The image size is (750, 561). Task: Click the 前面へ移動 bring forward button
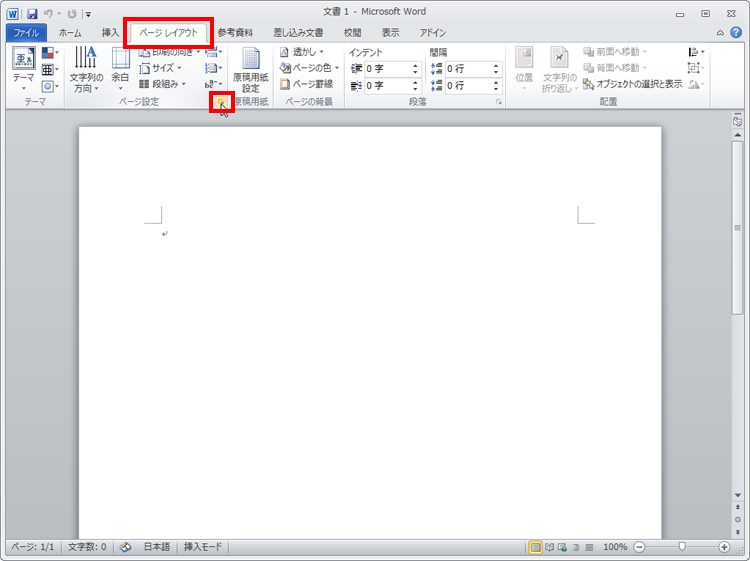coord(616,52)
